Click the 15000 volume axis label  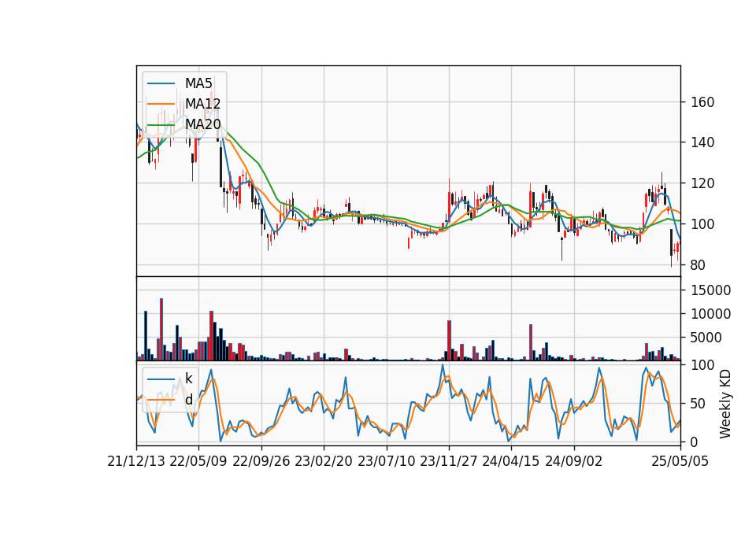click(710, 290)
